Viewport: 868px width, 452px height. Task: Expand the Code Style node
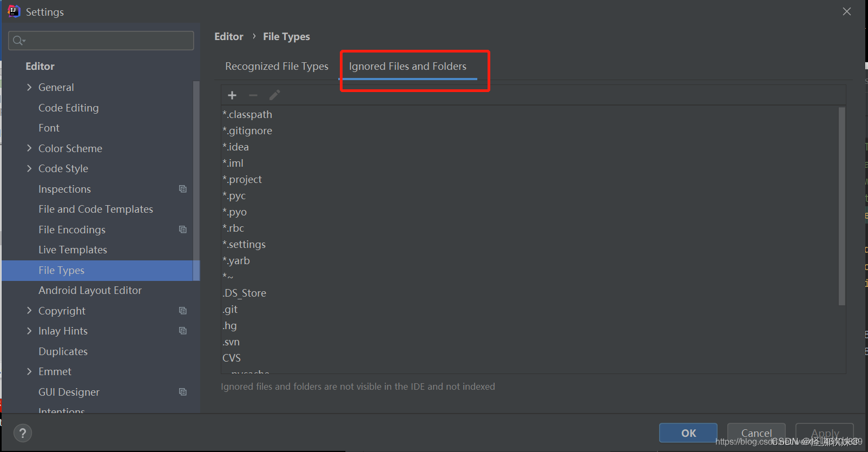[29, 168]
